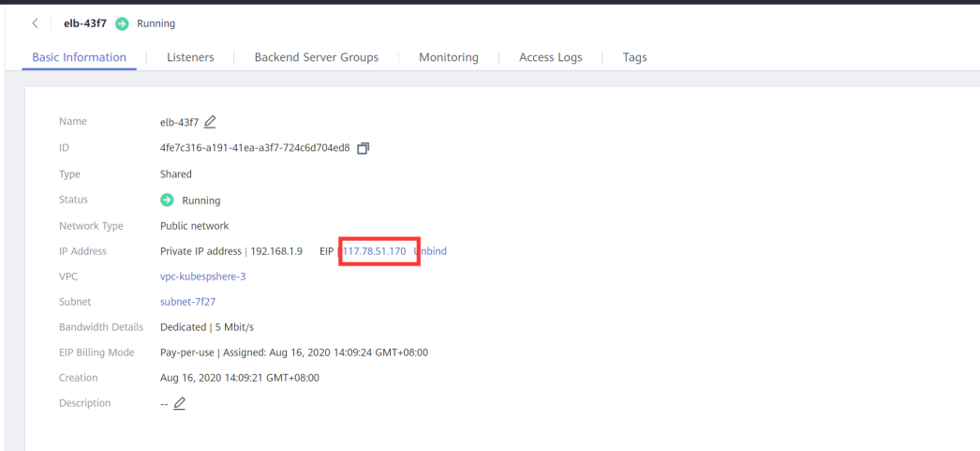The width and height of the screenshot is (980, 451).
Task: Edit the Description with the pencil icon
Action: tap(179, 403)
